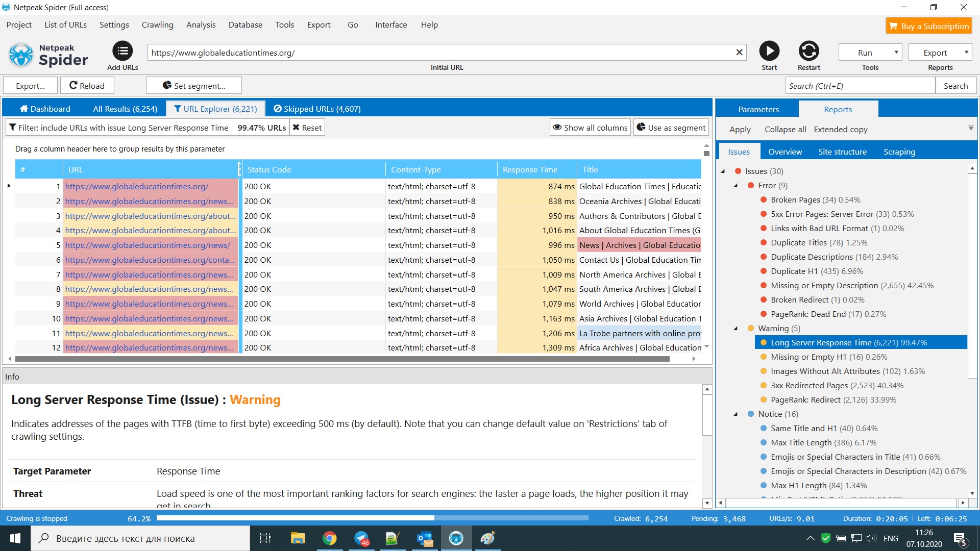Open the globaleducationtimes.org/news/ URL link
This screenshot has height=551, width=980.
(148, 245)
